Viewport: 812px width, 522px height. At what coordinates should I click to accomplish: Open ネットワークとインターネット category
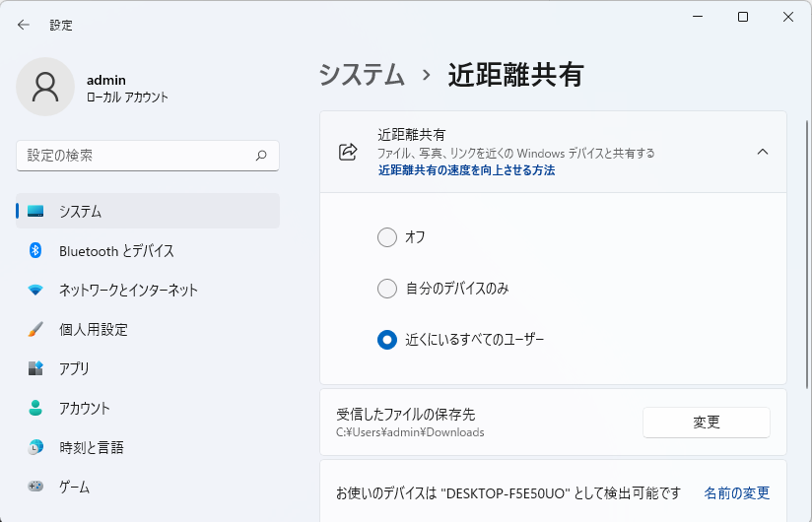tap(148, 290)
